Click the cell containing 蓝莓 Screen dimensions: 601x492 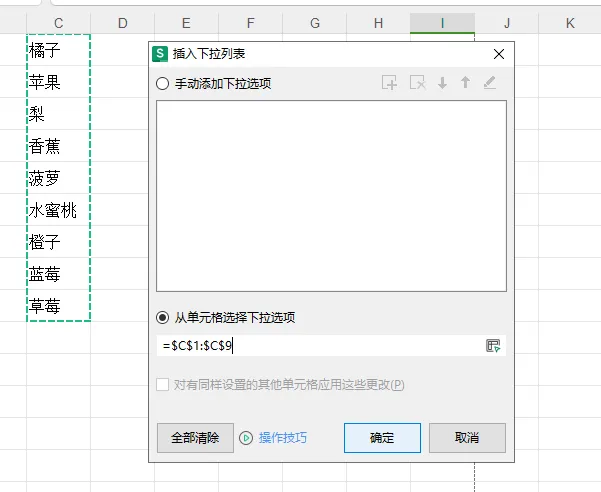click(58, 274)
